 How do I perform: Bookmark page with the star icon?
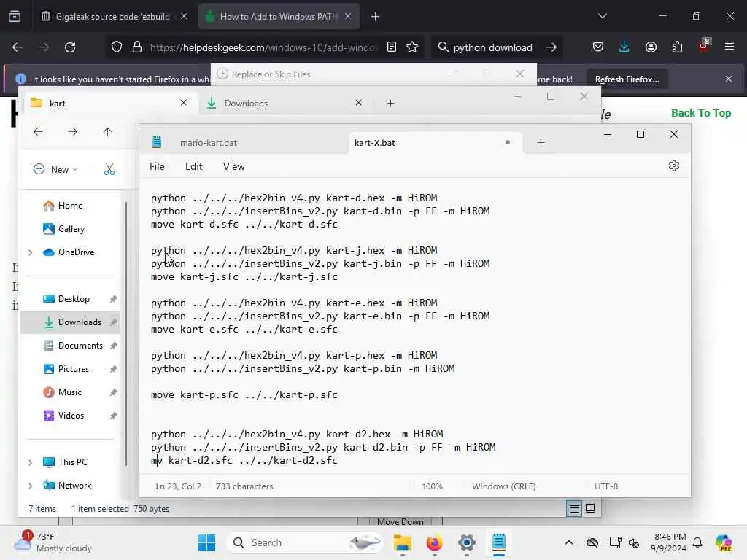point(413,47)
